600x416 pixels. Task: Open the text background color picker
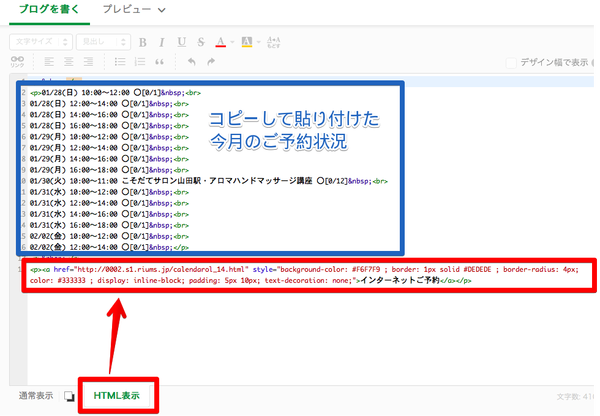[x=246, y=42]
